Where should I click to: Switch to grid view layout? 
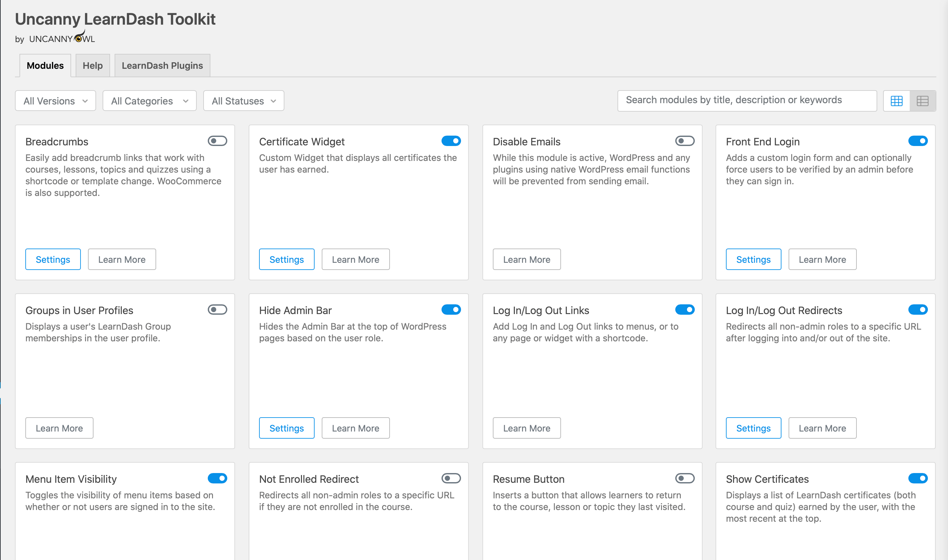pos(897,101)
